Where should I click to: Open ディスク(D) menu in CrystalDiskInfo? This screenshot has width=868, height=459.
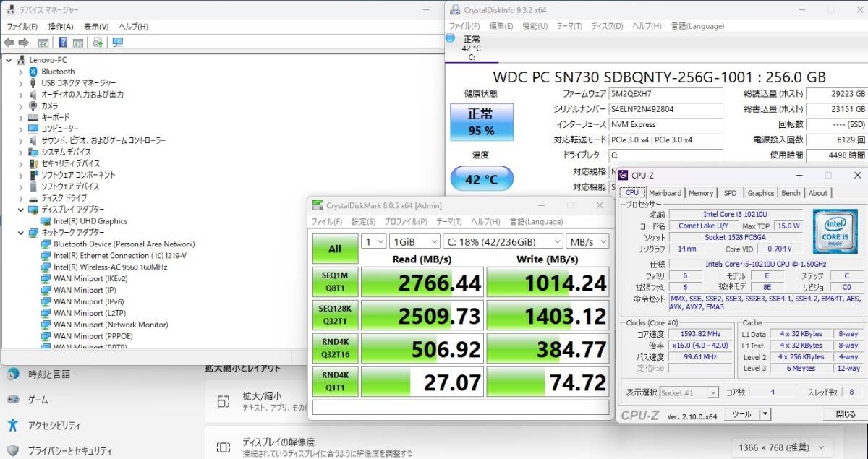pyautogui.click(x=607, y=26)
